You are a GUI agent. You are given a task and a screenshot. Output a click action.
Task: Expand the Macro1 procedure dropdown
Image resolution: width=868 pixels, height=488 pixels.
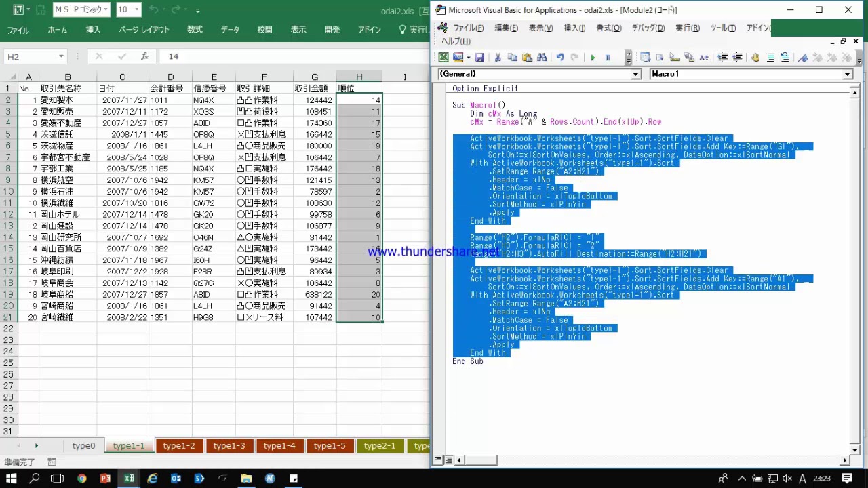tap(847, 74)
